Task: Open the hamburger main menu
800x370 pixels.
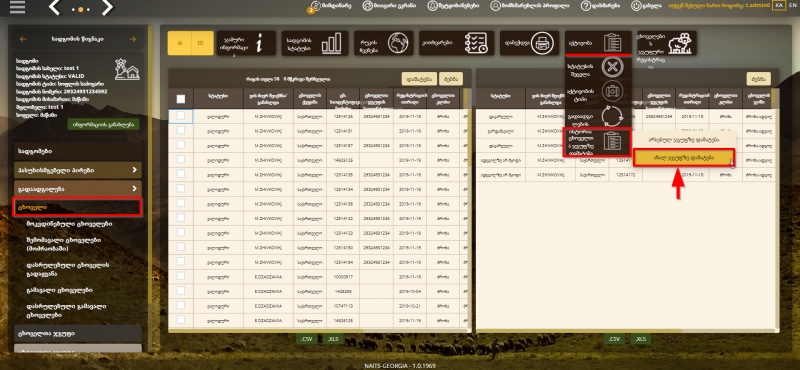Action: pos(17,7)
